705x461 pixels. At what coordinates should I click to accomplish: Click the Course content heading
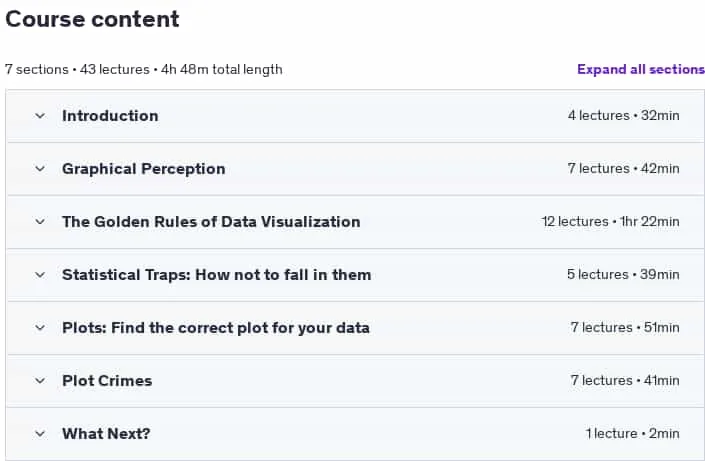coord(92,19)
